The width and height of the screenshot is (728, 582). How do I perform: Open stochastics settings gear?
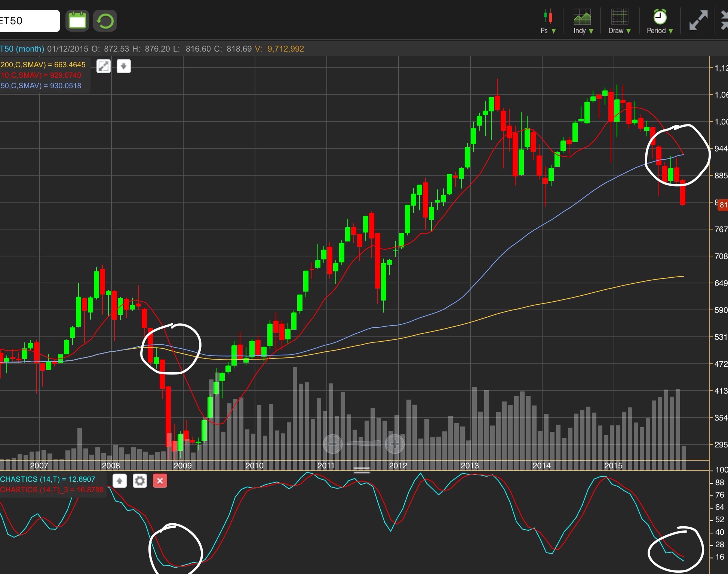point(140,481)
